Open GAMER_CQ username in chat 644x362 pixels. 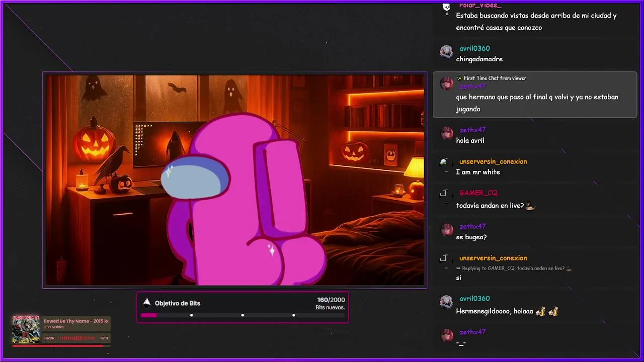[478, 193]
